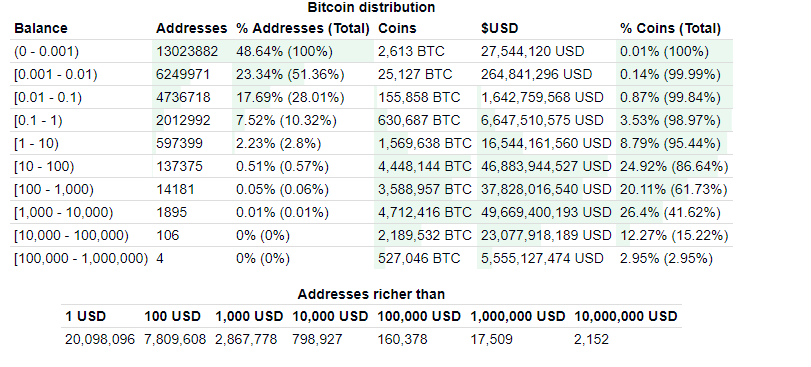The width and height of the screenshot is (811, 367).
Task: Select the [100,000 - 1,000,000) balance row
Action: pos(373,258)
